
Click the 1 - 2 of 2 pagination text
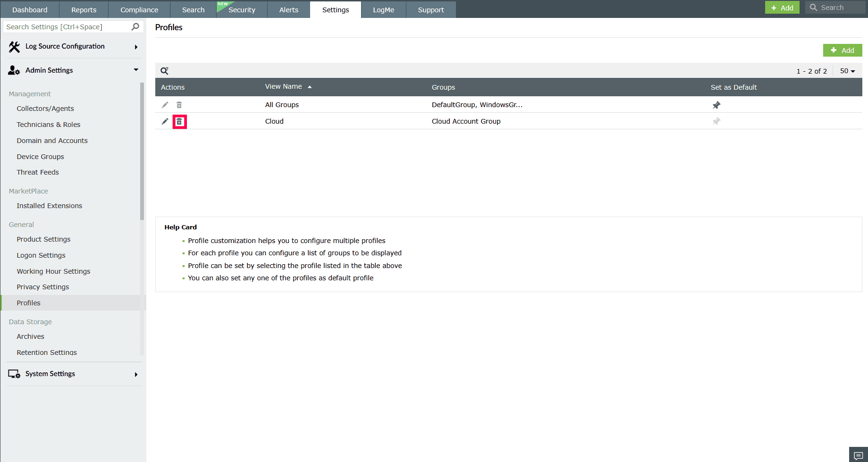(x=812, y=71)
